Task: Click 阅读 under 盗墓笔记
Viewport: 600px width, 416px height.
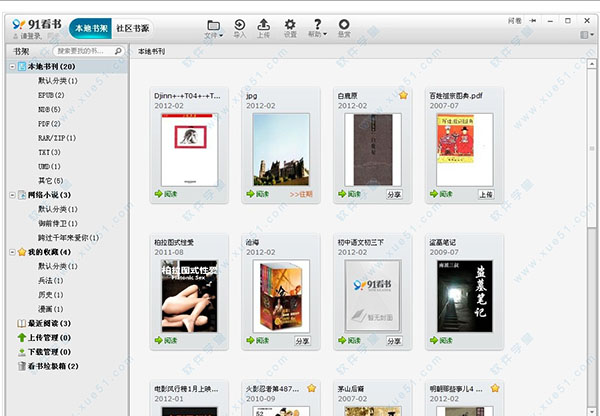Action: pos(442,340)
